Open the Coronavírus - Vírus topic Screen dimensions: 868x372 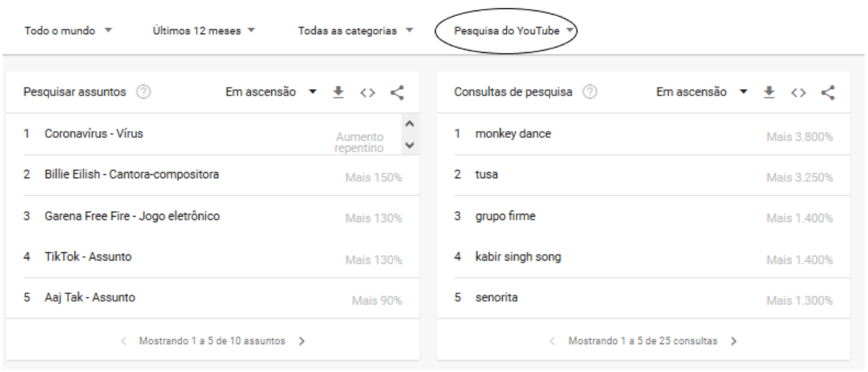tap(94, 134)
